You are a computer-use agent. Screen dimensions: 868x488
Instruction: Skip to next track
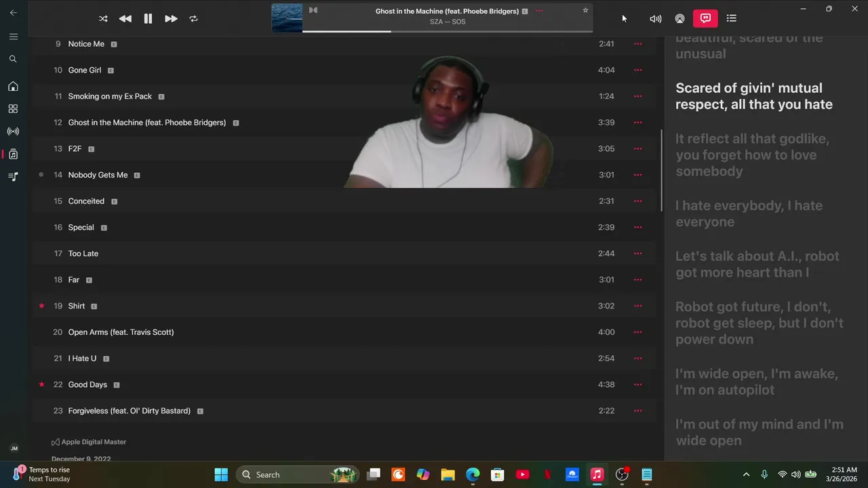171,19
